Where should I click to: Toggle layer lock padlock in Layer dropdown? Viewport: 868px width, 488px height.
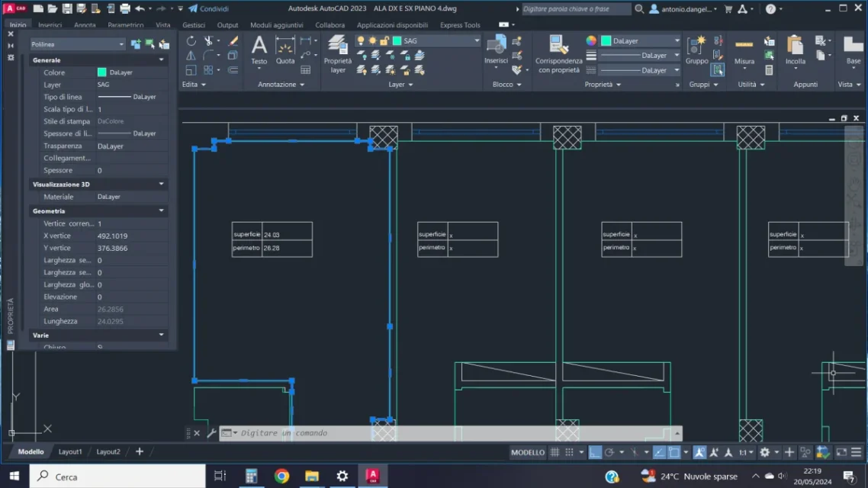(384, 41)
